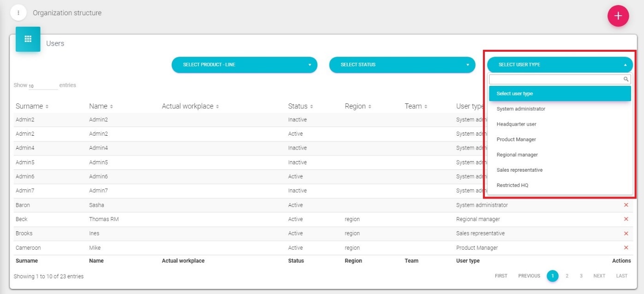Jump to LAST page of entries
Viewport: 644px width, 294px height.
click(x=621, y=276)
